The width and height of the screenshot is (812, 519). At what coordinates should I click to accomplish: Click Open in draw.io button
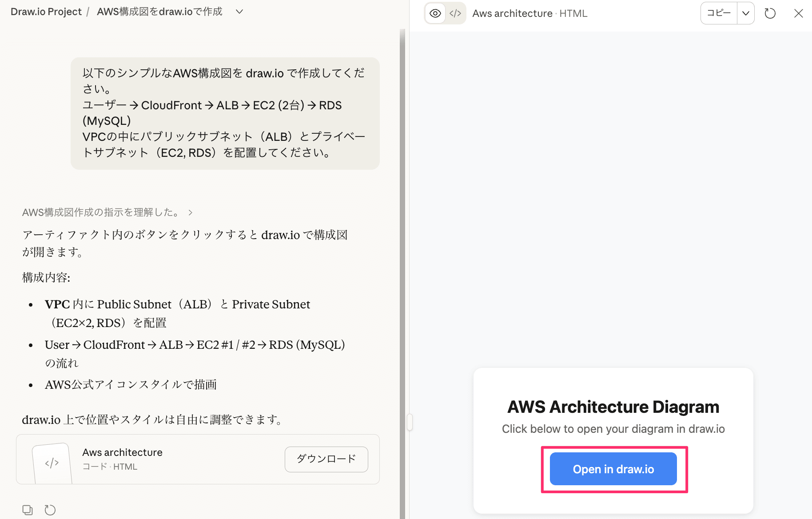(x=613, y=469)
